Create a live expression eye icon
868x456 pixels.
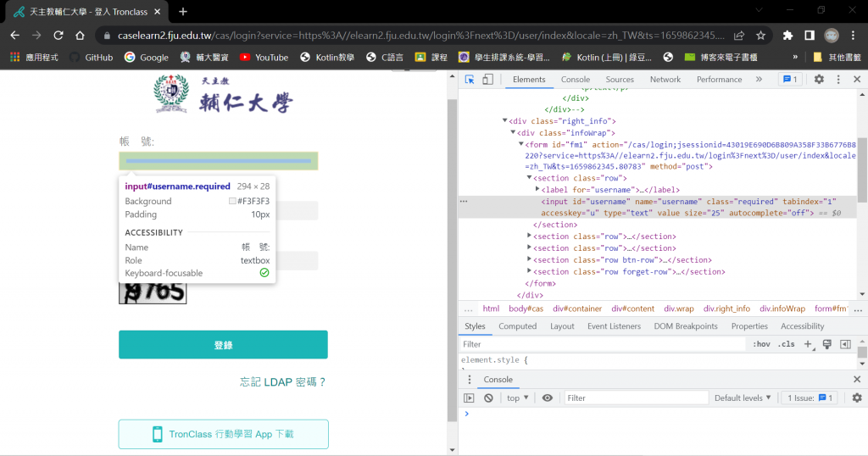click(548, 398)
